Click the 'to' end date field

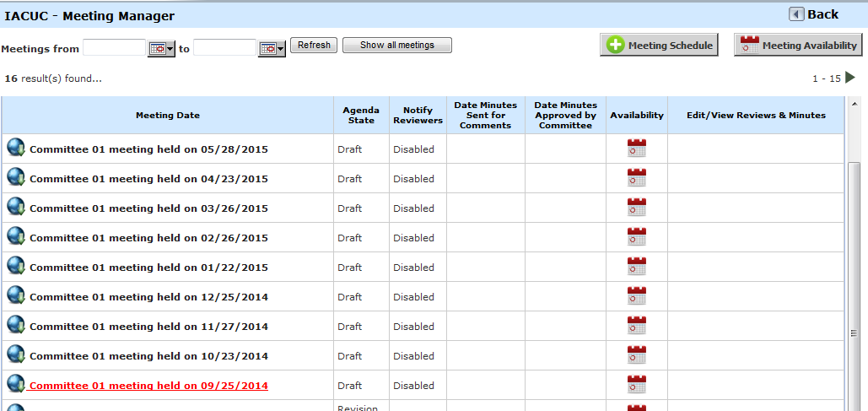pos(224,47)
